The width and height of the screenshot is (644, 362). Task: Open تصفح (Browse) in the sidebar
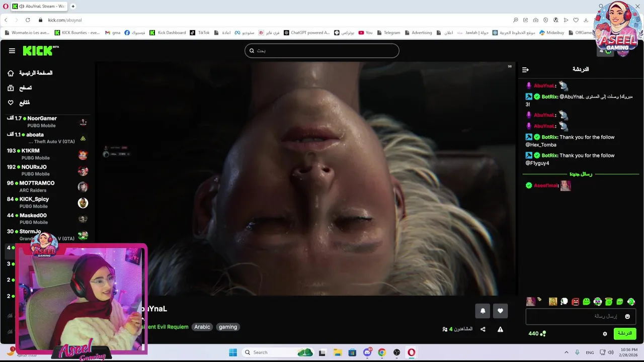[20, 88]
